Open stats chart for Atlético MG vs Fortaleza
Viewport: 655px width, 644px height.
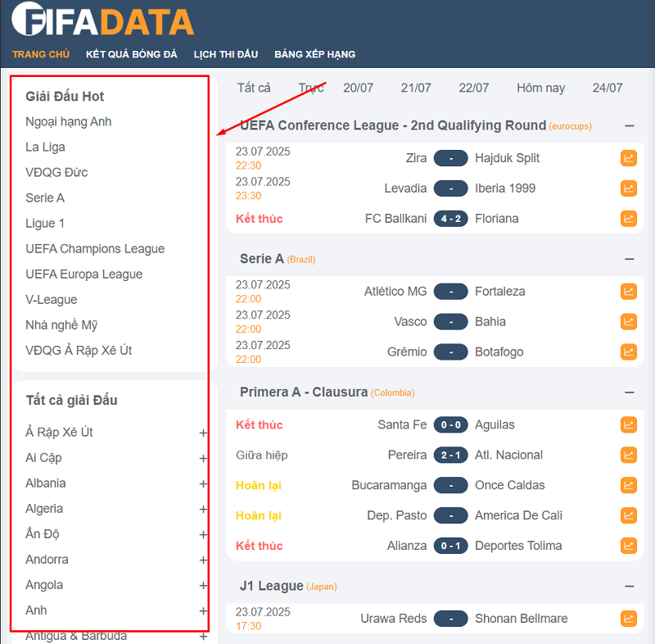click(628, 292)
